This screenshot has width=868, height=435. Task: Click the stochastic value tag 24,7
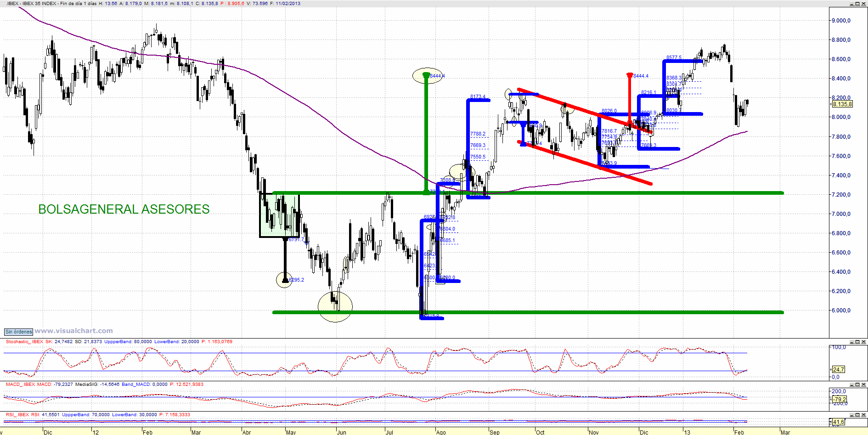[838, 369]
